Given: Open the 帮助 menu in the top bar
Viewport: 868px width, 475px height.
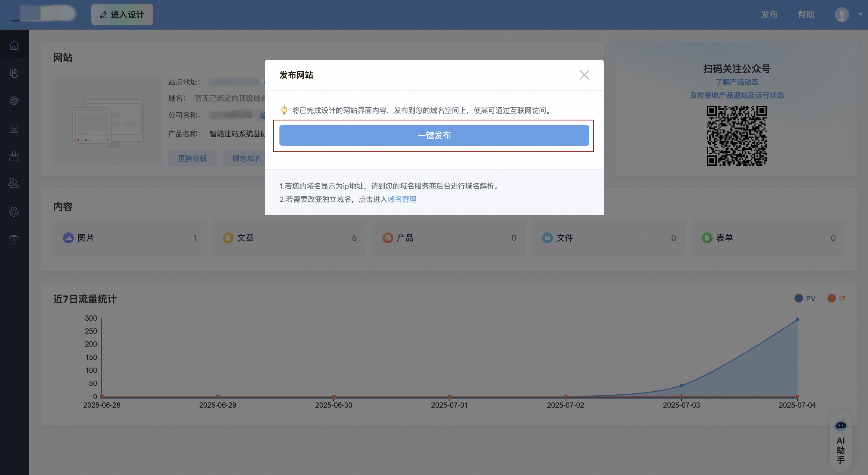Looking at the screenshot, I should pos(807,15).
